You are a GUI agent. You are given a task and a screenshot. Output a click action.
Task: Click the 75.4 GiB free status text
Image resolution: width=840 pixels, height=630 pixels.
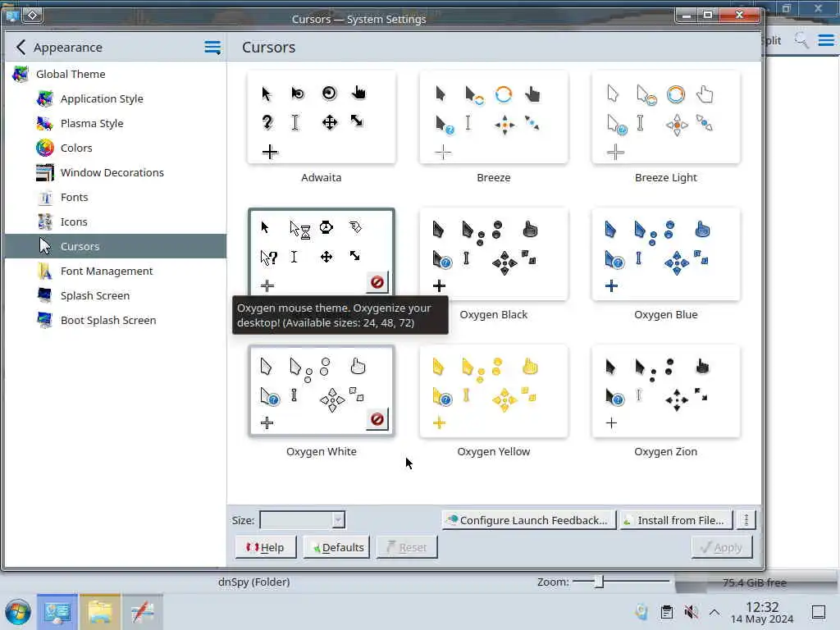pyautogui.click(x=755, y=582)
